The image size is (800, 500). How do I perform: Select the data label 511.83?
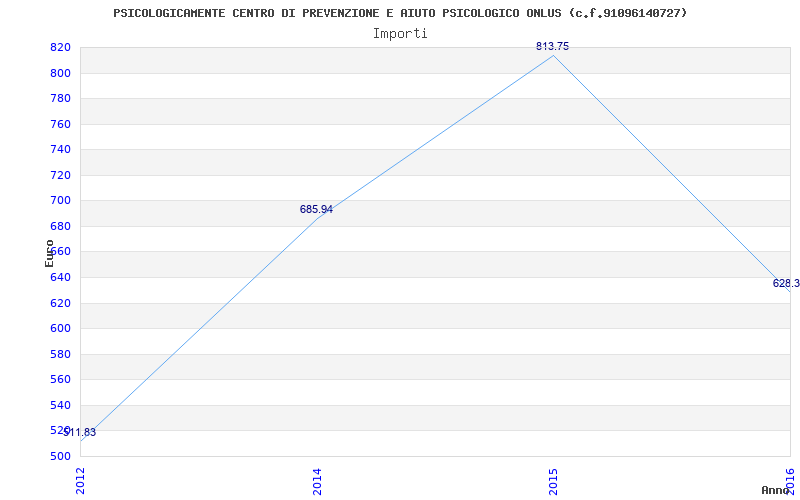coord(80,433)
